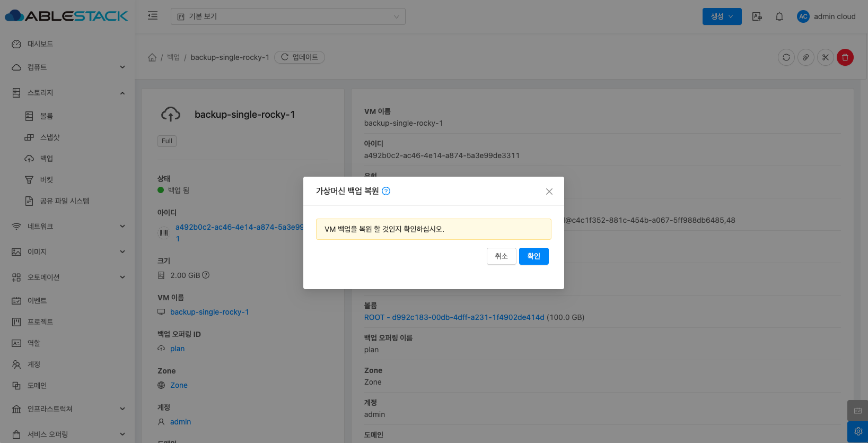This screenshot has height=443, width=868.
Task: Open the 기본 보기 view dropdown
Action: tap(288, 16)
